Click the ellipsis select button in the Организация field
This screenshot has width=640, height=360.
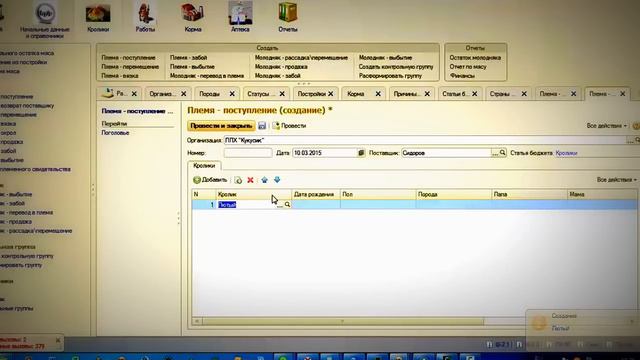point(631,140)
